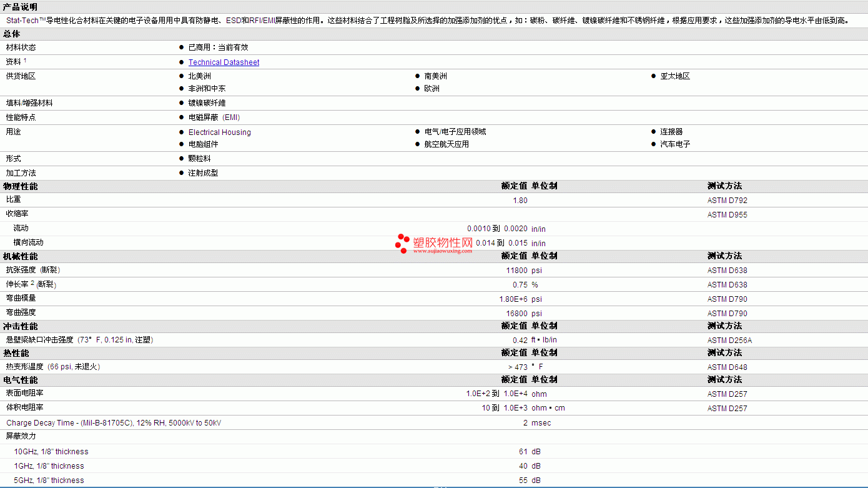Click the 横向流动 value '0.014 到 0.015'

point(501,243)
